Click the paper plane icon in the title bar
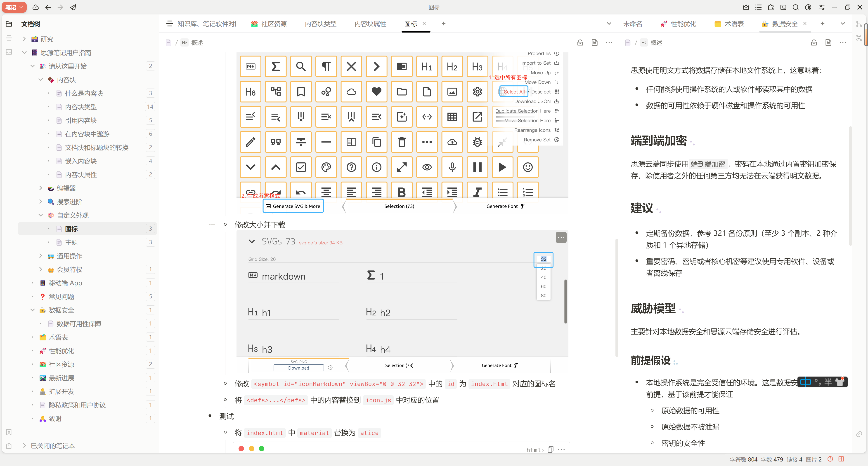Screen dimensions: 868x466 (x=73, y=7)
